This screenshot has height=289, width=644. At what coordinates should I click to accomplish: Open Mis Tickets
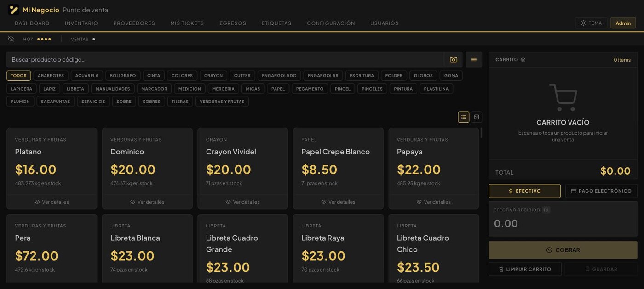tap(187, 23)
